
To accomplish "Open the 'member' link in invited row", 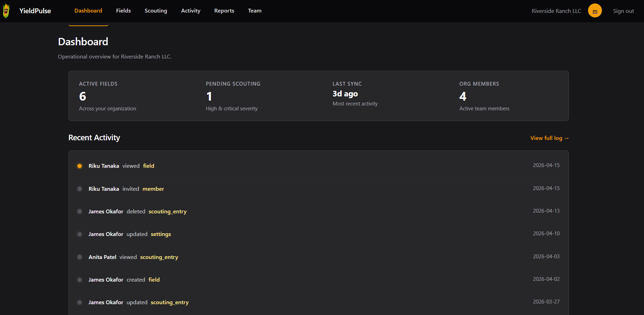I will pyautogui.click(x=153, y=189).
